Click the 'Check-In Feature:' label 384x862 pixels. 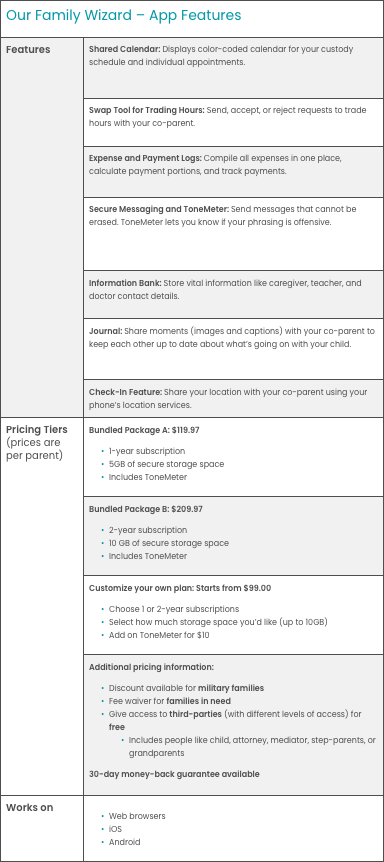[x=125, y=393]
